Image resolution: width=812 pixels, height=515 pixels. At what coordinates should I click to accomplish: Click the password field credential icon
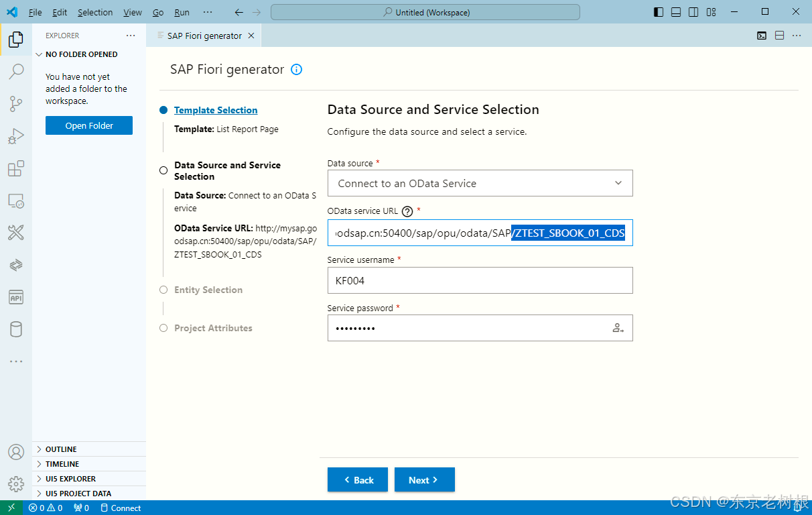tap(618, 329)
